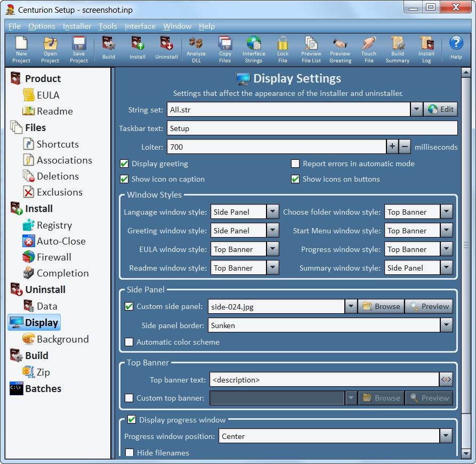
Task: Select Deletions in the sidebar
Action: [51, 176]
